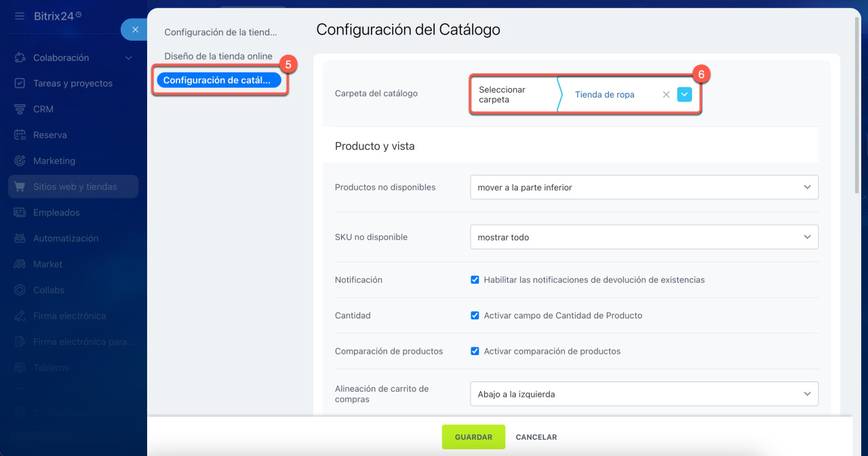Click the hamburger menu icon beside Bitrix24

pyautogui.click(x=20, y=16)
